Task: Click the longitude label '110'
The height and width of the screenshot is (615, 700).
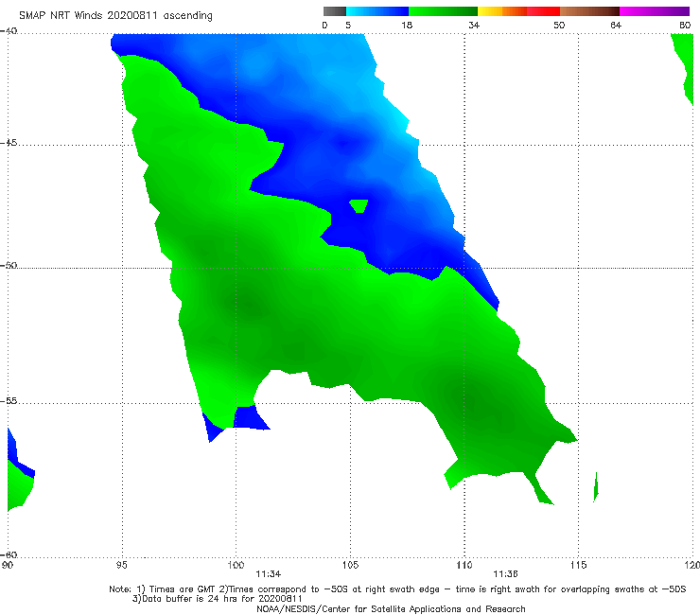Action: coord(464,565)
